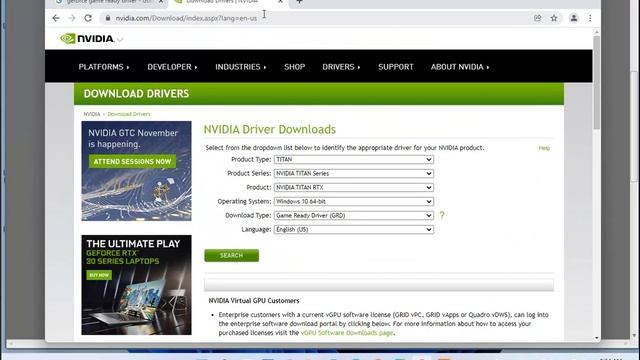
Task: Go to the SHOP menu item
Action: [x=295, y=67]
